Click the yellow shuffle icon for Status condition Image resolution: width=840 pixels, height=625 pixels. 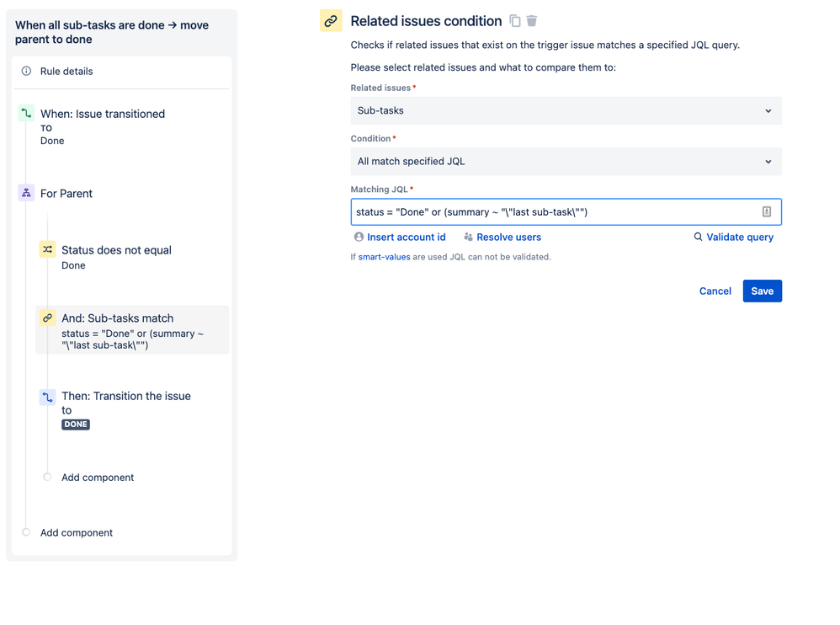click(47, 249)
